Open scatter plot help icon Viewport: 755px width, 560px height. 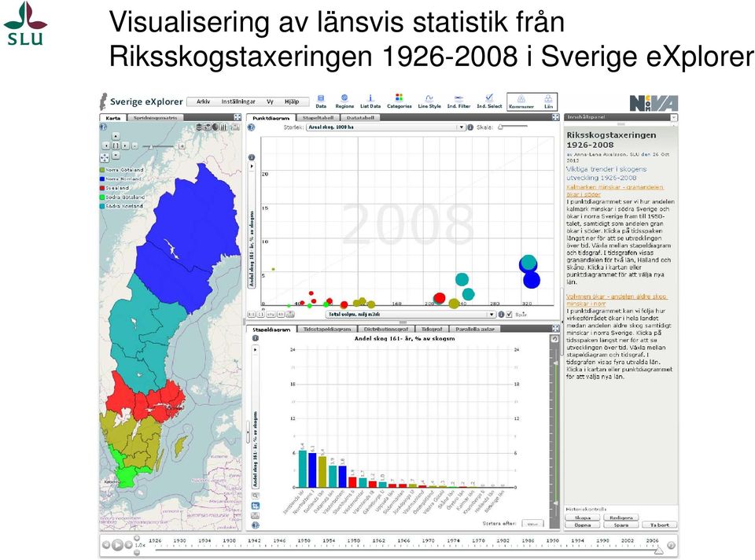251,127
